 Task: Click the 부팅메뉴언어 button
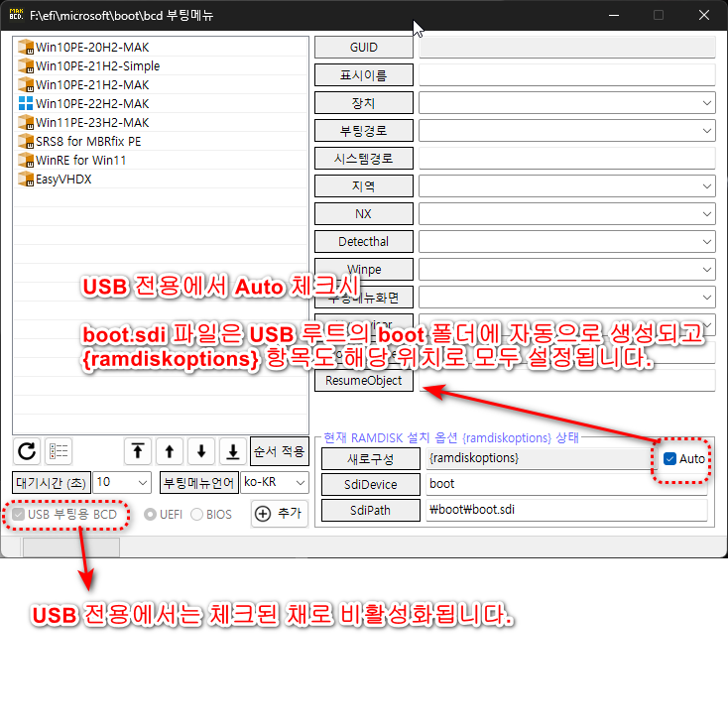click(199, 483)
